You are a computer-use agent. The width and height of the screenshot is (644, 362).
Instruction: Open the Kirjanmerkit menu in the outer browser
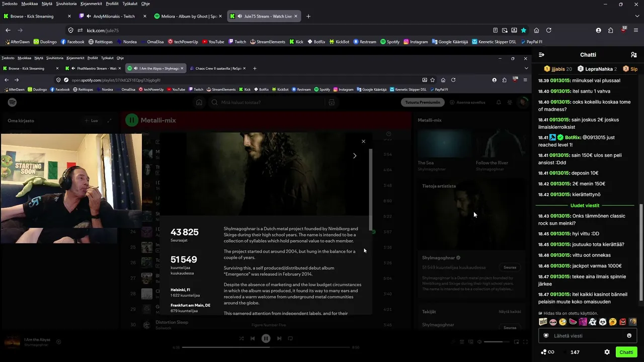click(91, 4)
